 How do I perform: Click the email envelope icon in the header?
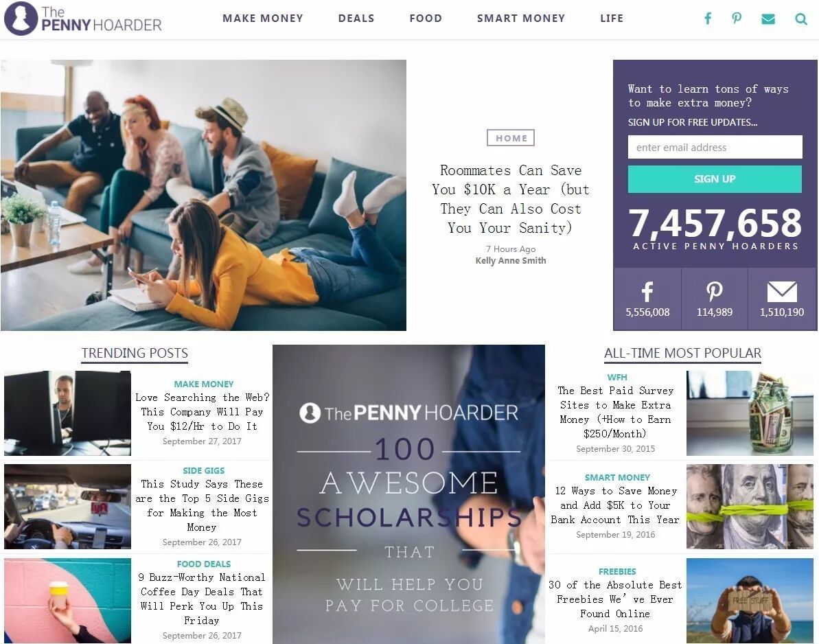(x=768, y=19)
